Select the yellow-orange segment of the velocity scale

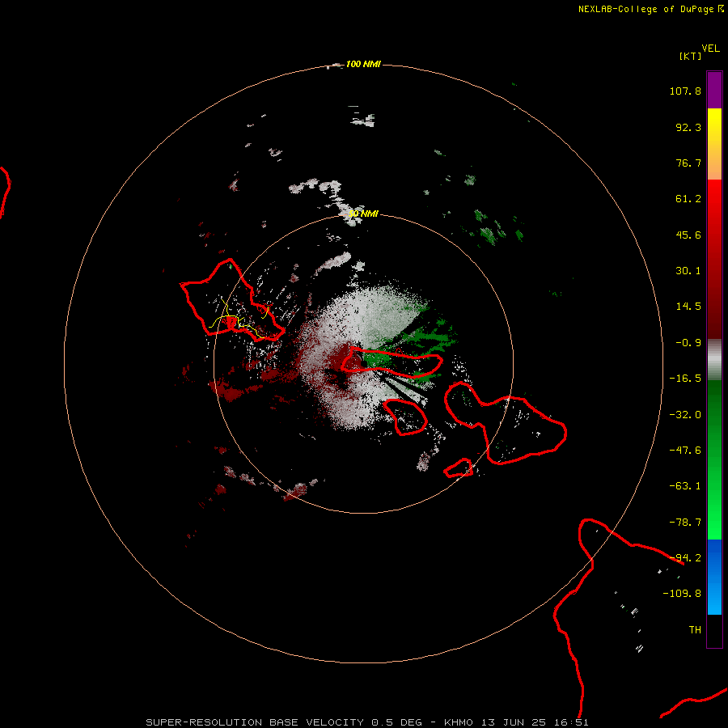714,144
